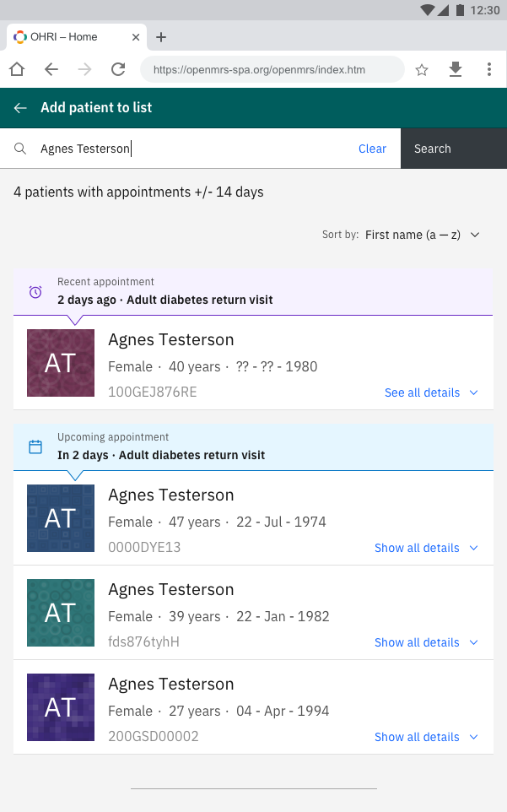Select the maroon AT avatar thumbnail
This screenshot has height=812, width=507.
pyautogui.click(x=61, y=363)
